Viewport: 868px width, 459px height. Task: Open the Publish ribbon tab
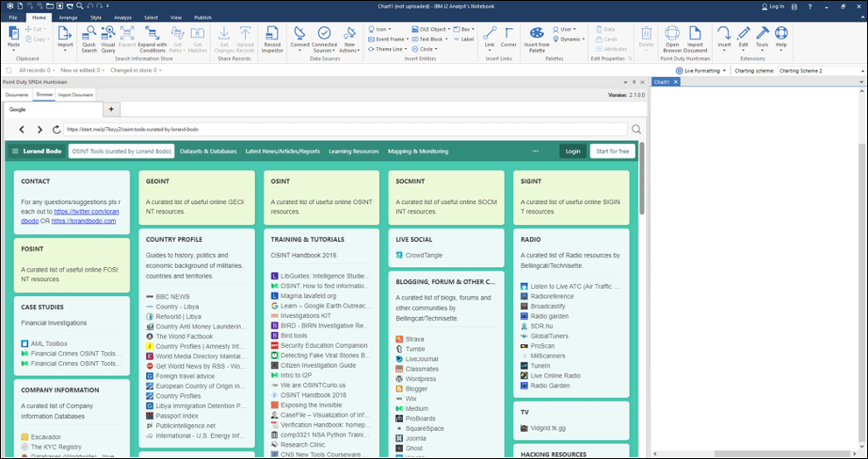pyautogui.click(x=202, y=18)
